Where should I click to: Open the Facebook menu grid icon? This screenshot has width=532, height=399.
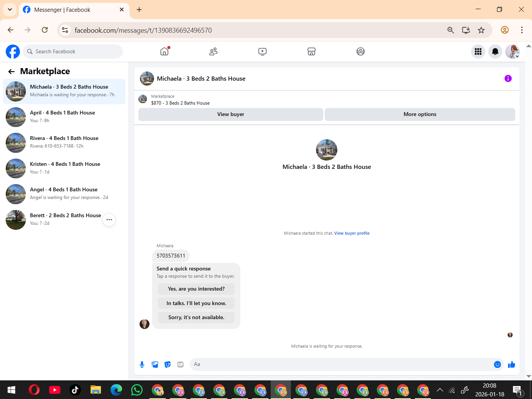pyautogui.click(x=478, y=51)
